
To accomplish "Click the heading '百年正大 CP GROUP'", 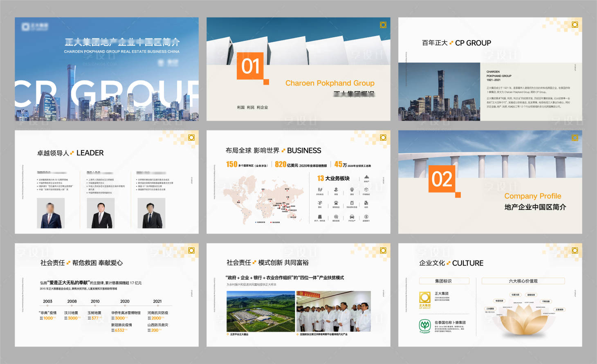I will click(456, 43).
